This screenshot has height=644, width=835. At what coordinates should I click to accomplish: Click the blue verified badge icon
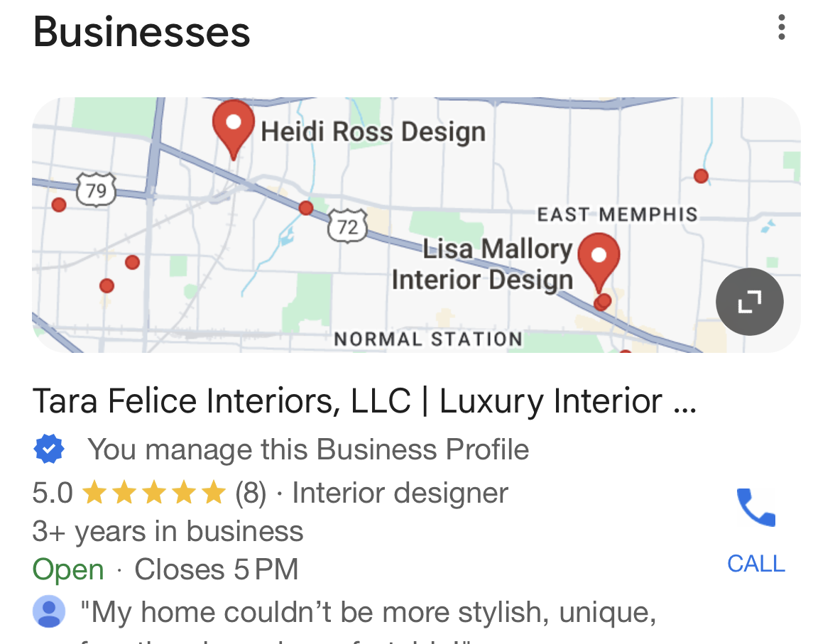point(49,449)
